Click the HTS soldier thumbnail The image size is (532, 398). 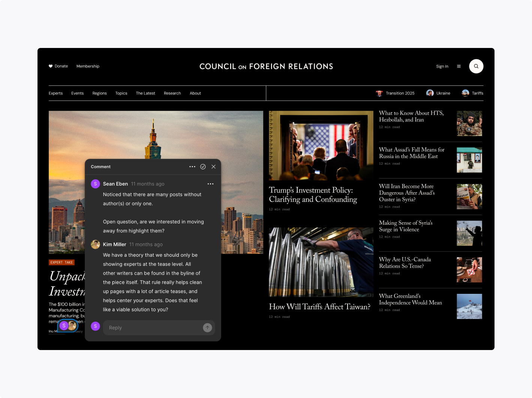pos(469,123)
